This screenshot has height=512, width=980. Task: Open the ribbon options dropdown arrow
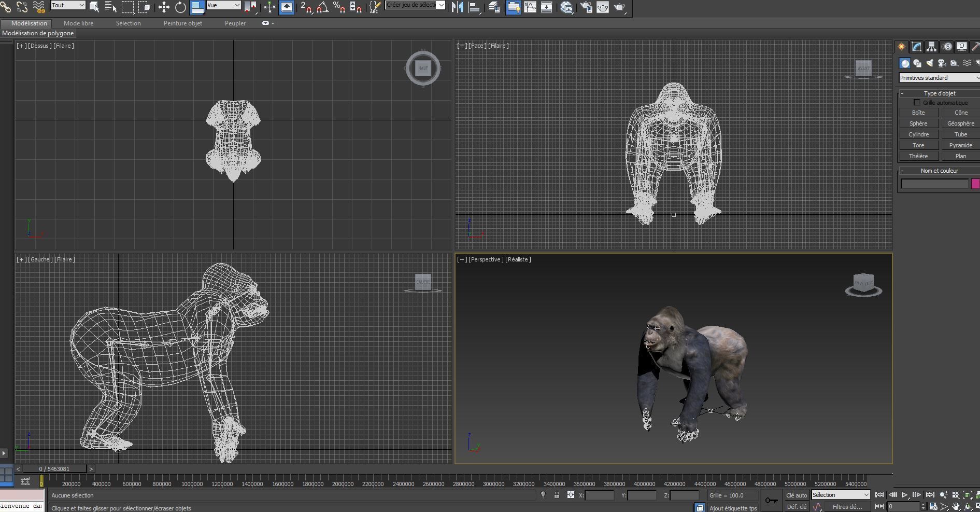tap(268, 23)
